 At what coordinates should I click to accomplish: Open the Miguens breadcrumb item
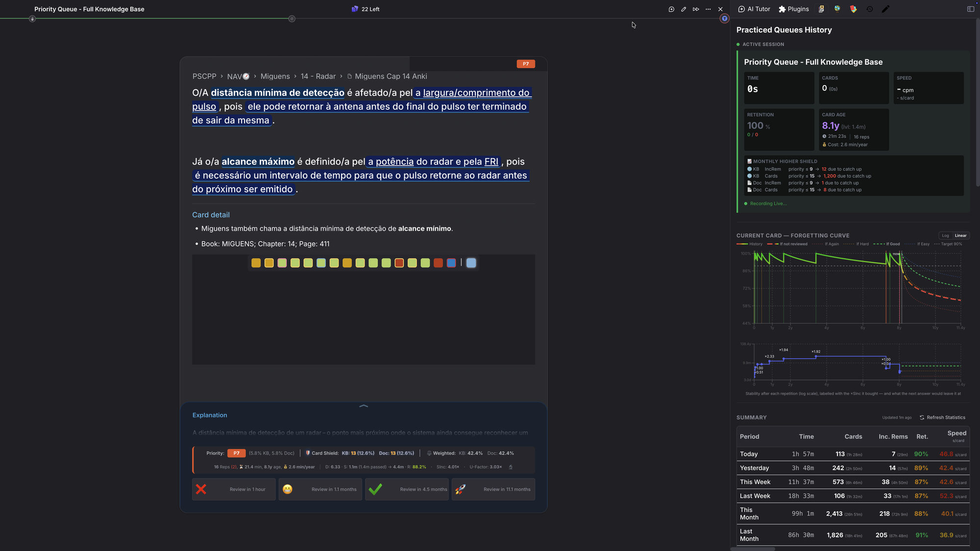coord(275,76)
